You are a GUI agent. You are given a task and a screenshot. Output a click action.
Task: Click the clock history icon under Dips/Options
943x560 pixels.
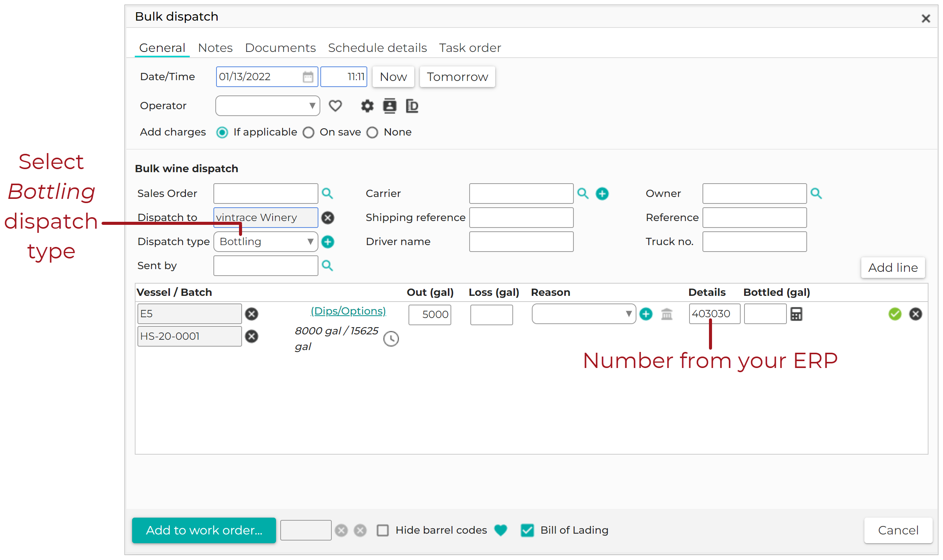pos(391,339)
